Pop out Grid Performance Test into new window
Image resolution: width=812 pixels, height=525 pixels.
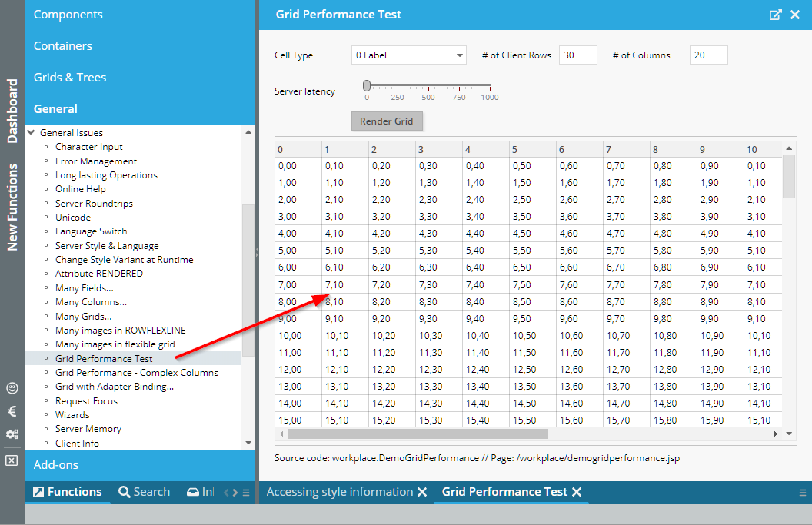[x=776, y=15]
